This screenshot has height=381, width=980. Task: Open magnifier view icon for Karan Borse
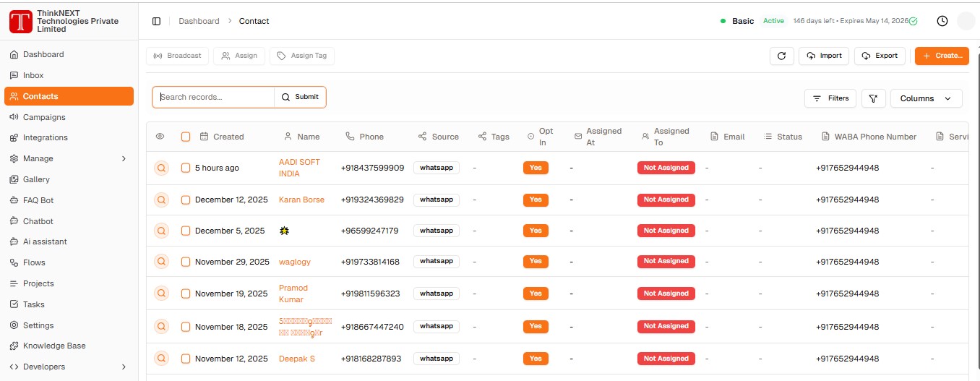point(161,200)
